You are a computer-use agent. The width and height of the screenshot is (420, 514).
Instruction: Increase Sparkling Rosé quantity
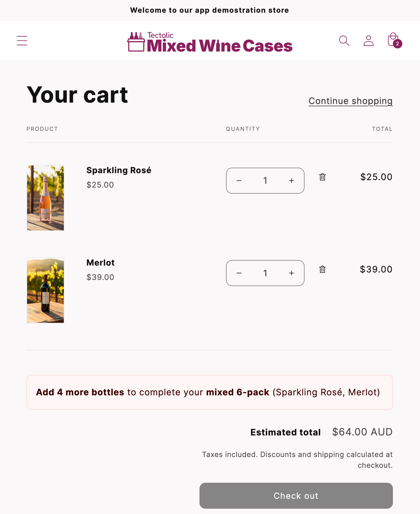292,181
